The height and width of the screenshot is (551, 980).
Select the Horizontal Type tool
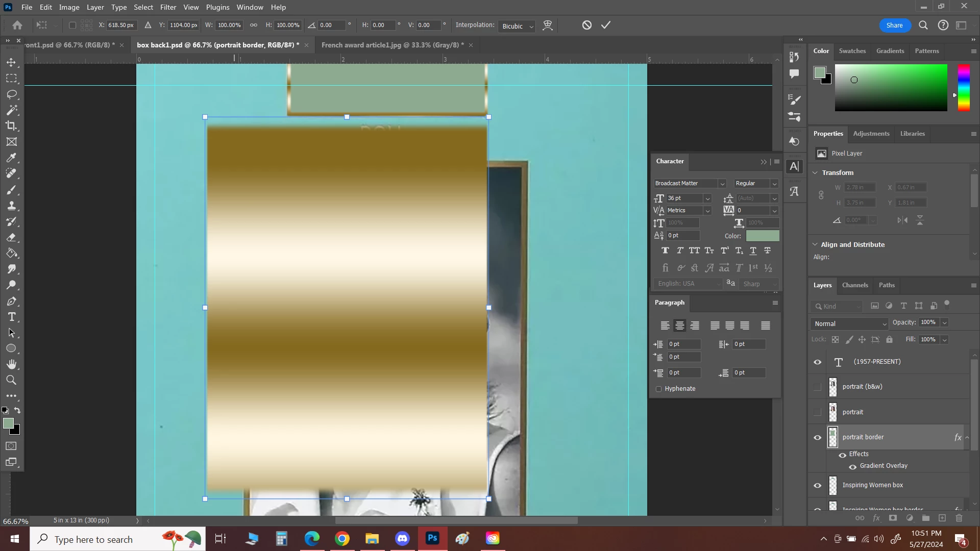coord(11,317)
